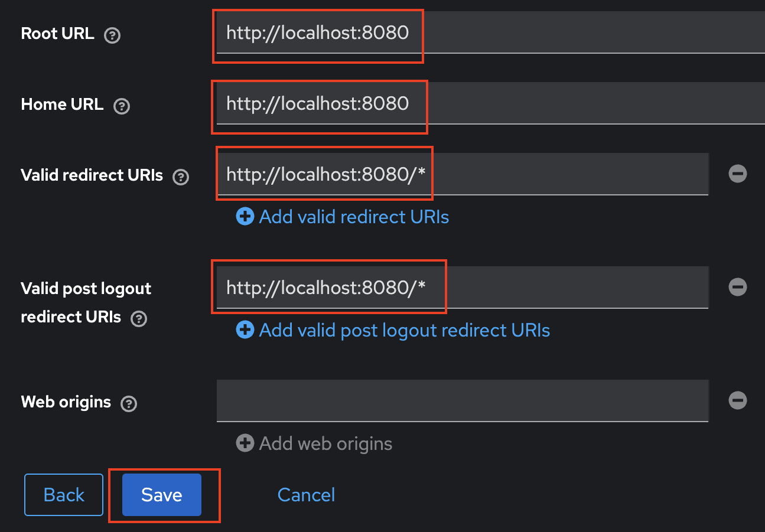Go to previous step with Back button
The height and width of the screenshot is (532, 765).
[64, 495]
